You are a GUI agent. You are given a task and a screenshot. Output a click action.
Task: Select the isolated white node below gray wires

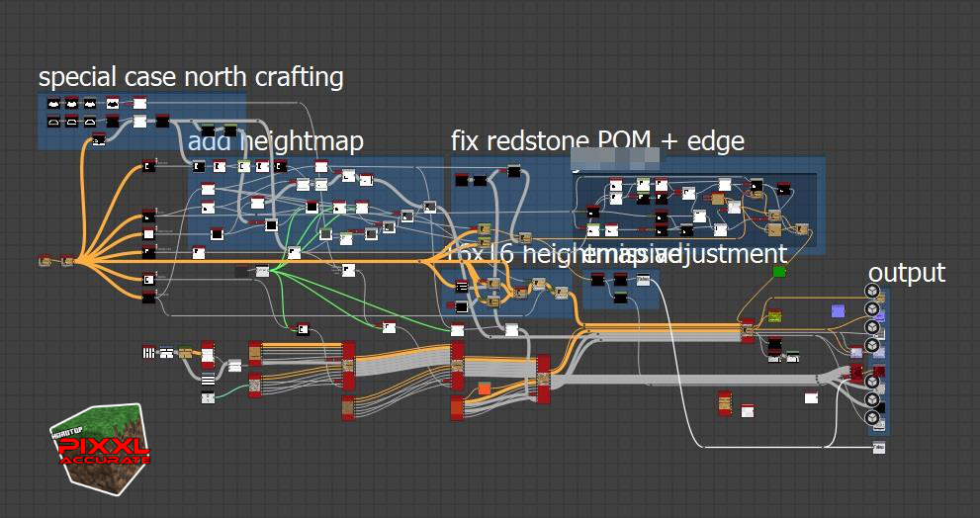(x=811, y=397)
